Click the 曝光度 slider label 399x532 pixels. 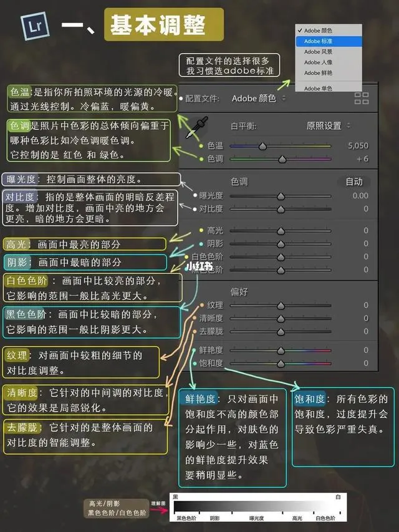[x=211, y=196]
